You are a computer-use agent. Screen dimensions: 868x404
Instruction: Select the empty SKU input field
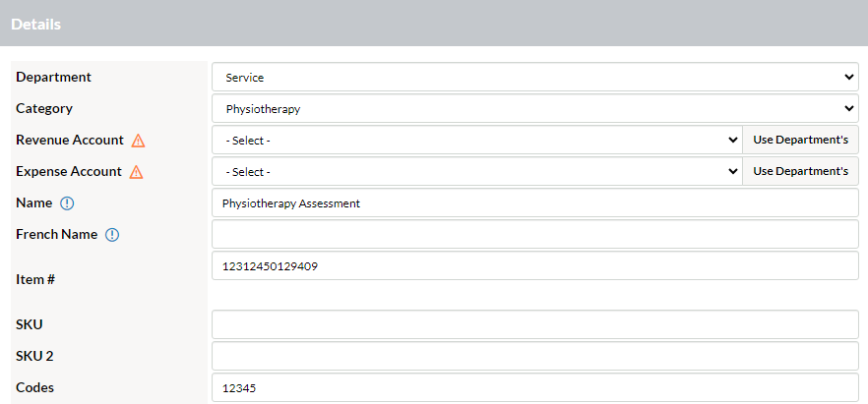[534, 324]
